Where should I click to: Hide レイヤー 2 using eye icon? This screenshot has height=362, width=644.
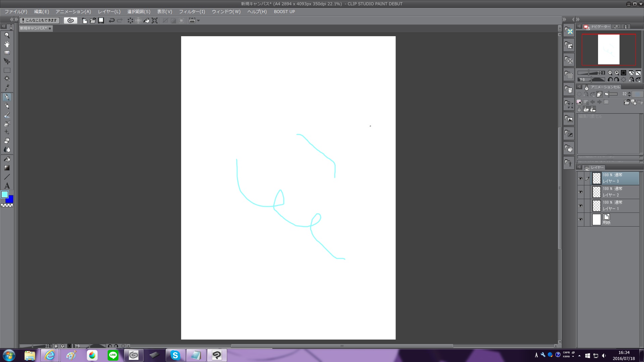[x=580, y=192]
